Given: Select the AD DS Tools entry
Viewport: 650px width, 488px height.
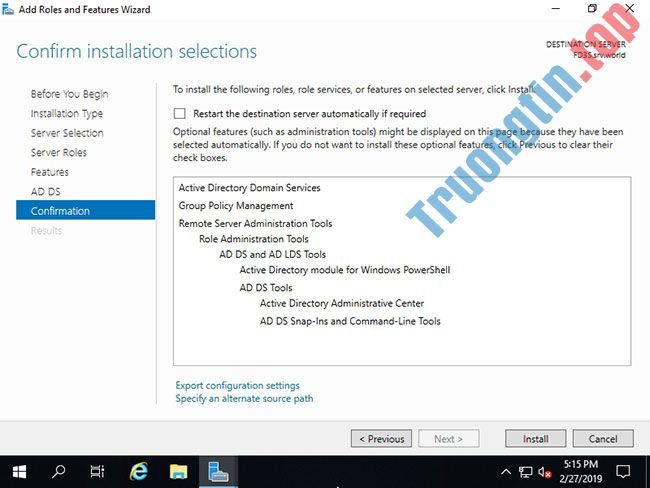Looking at the screenshot, I should click(x=266, y=288).
